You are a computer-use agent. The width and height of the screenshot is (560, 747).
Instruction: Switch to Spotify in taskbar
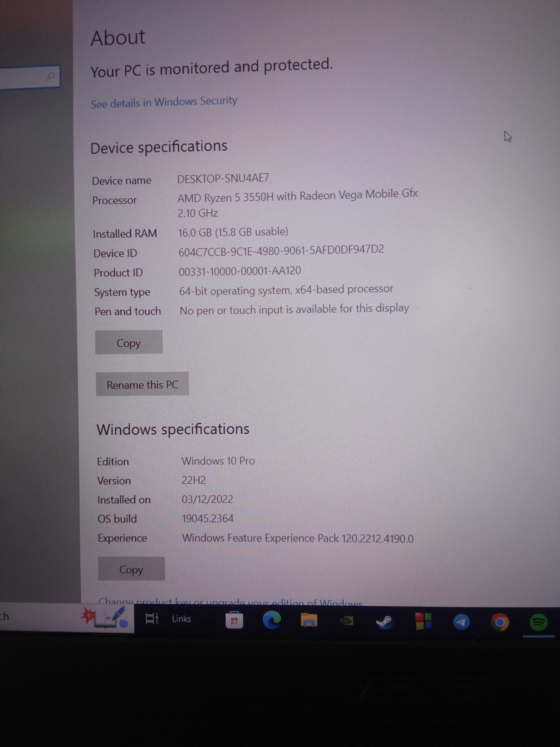point(538,622)
